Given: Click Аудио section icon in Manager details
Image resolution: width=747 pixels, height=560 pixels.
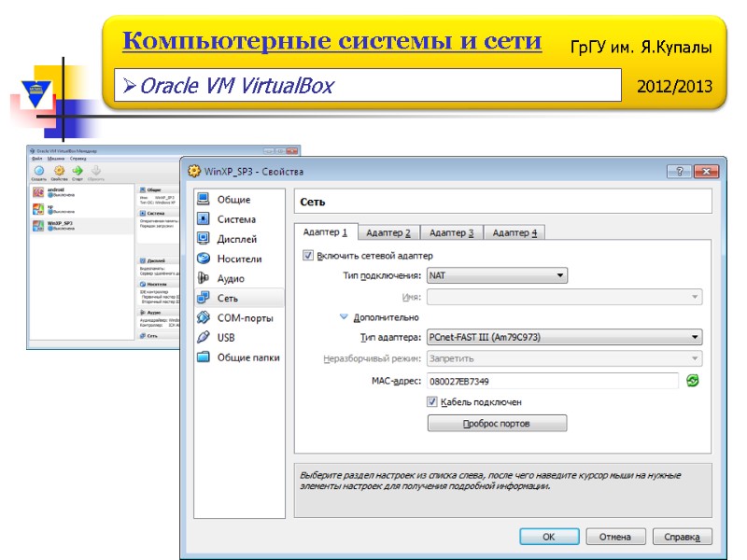Looking at the screenshot, I should coord(143,313).
